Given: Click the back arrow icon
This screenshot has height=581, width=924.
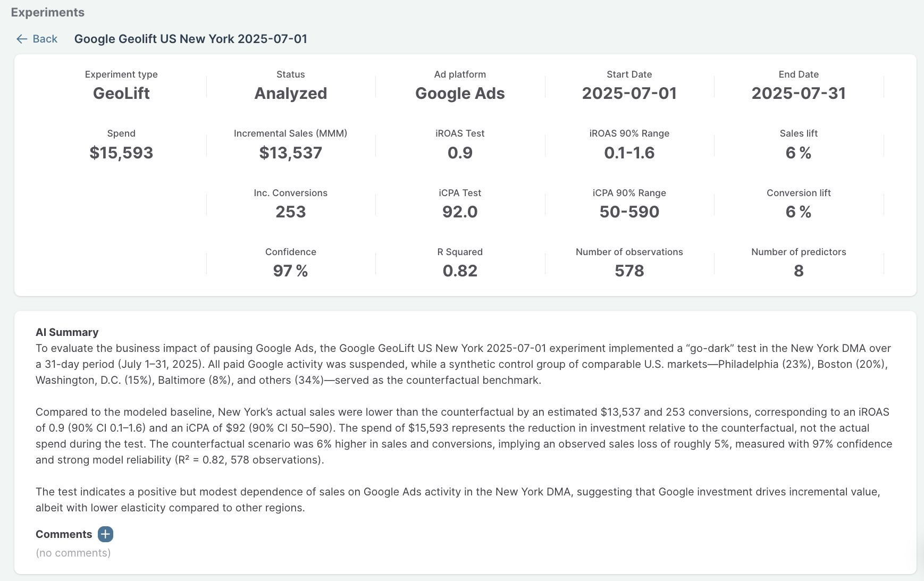Looking at the screenshot, I should (x=22, y=39).
